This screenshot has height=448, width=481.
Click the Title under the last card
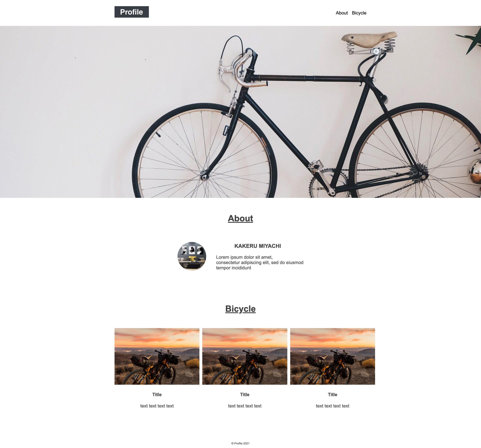coord(332,394)
